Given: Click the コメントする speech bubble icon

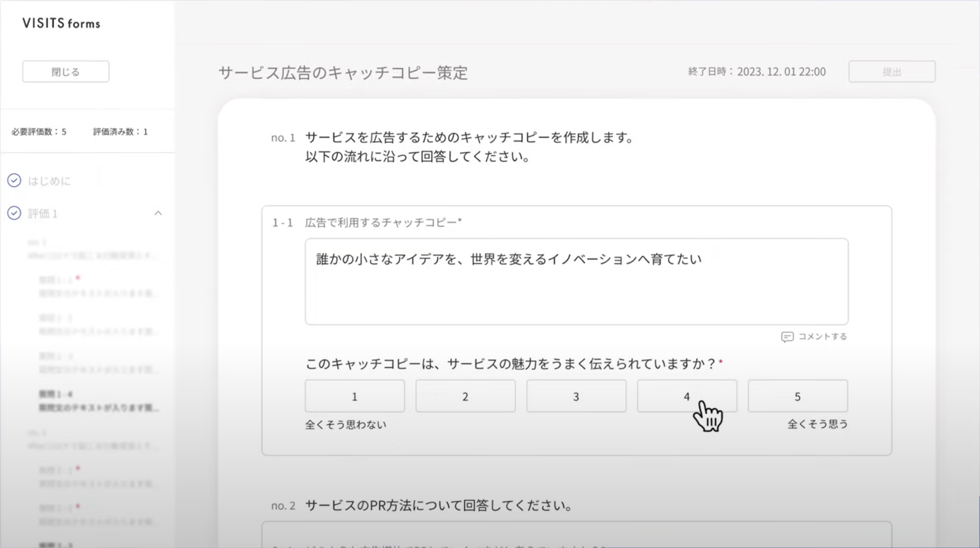Looking at the screenshot, I should tap(787, 337).
